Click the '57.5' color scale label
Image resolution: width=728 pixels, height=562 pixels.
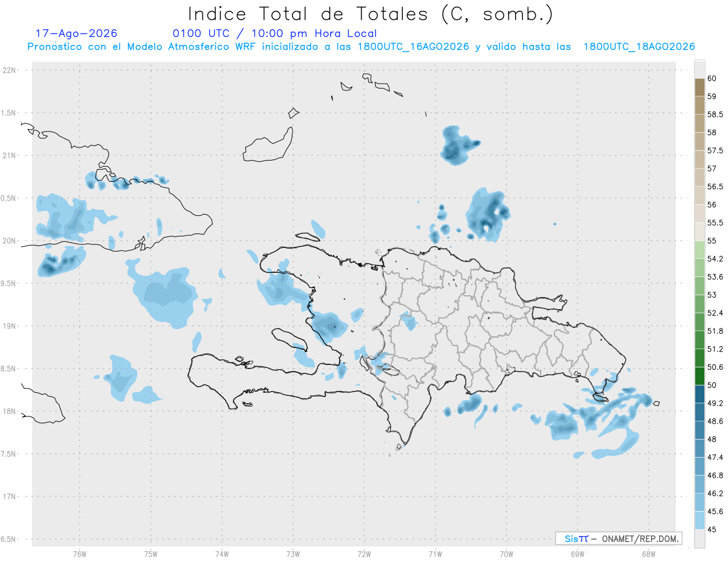(715, 150)
